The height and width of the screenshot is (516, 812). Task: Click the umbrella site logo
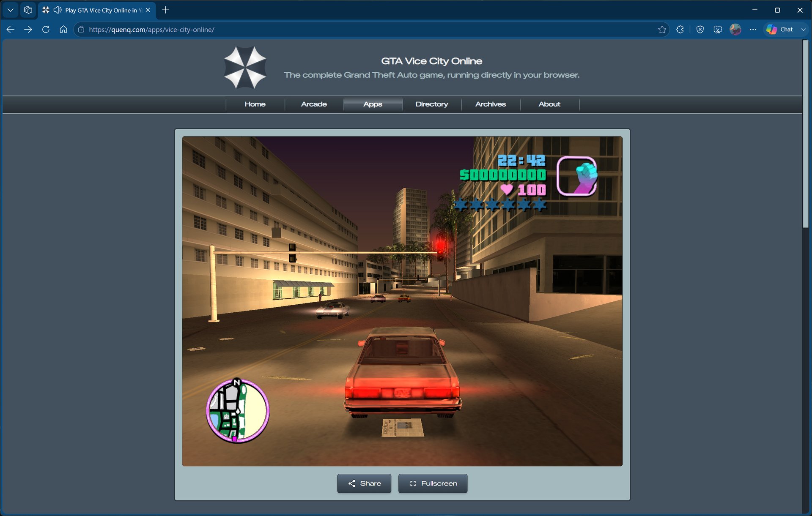245,68
